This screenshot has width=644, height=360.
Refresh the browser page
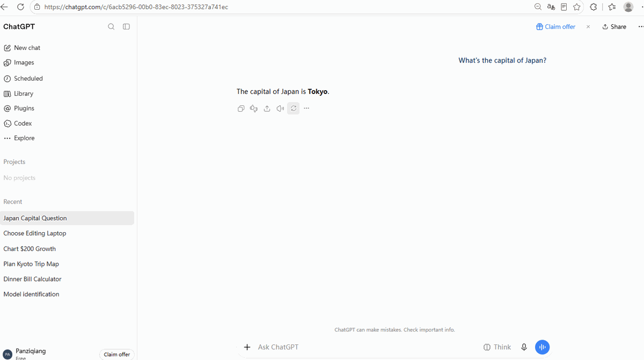(x=20, y=7)
